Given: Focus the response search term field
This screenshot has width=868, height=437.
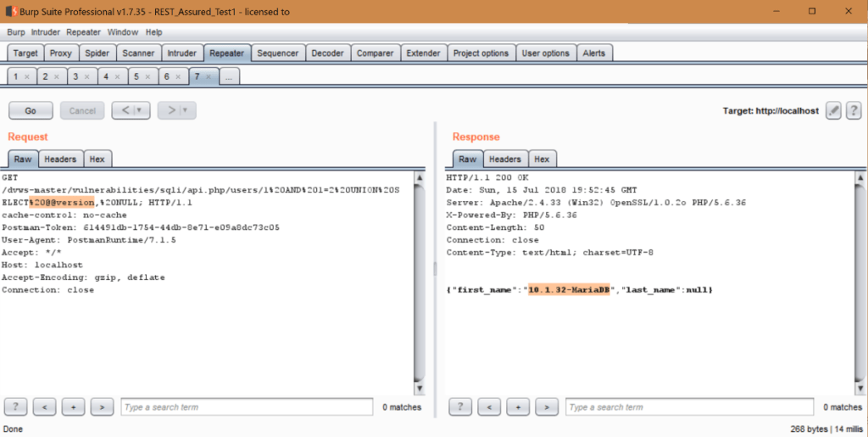Looking at the screenshot, I should pos(689,407).
